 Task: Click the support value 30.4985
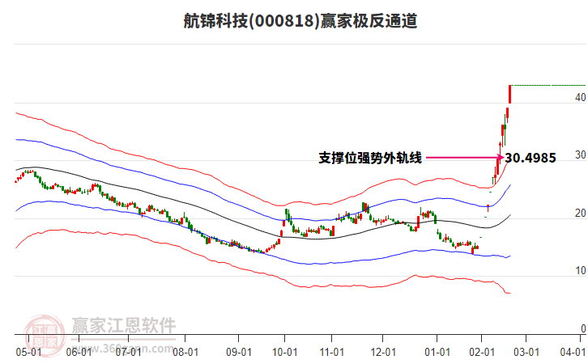click(530, 158)
